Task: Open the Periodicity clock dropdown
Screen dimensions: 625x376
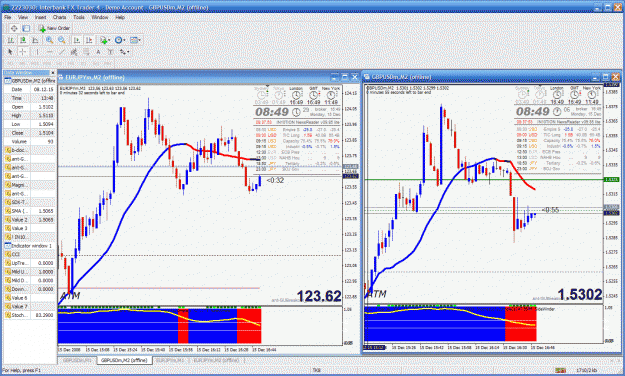Action: [x=120, y=40]
